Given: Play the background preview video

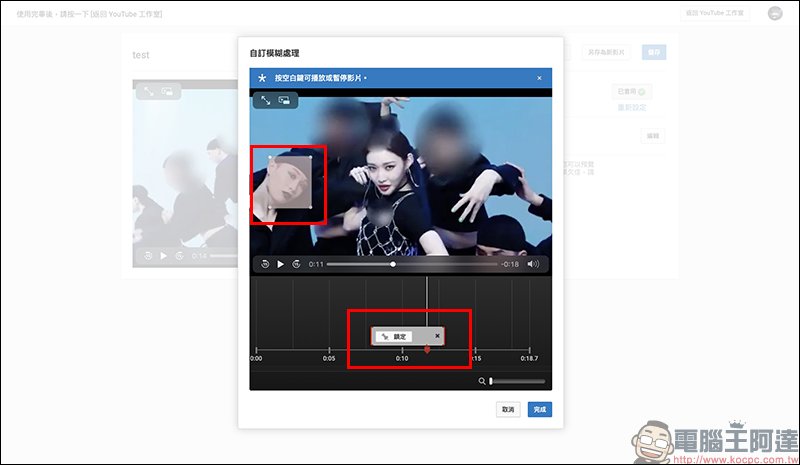Looking at the screenshot, I should coord(163,256).
